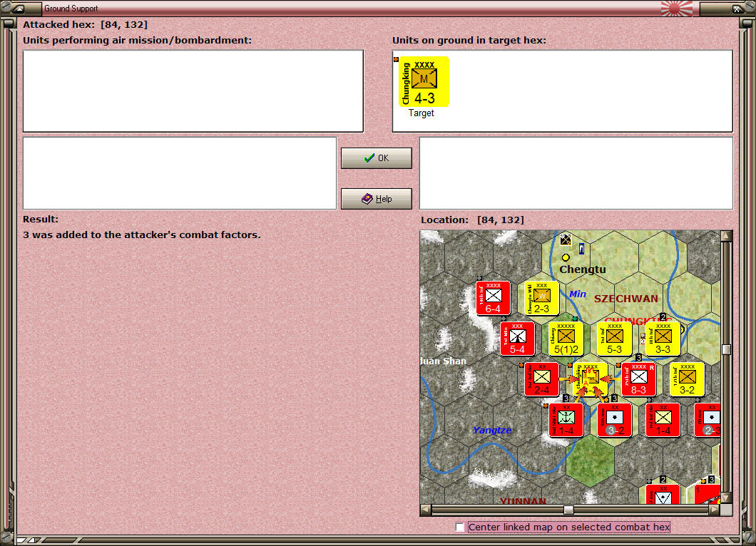Image resolution: width=756 pixels, height=546 pixels.
Task: Select the red artillery 2-3 counter at edge
Action: click(x=708, y=421)
